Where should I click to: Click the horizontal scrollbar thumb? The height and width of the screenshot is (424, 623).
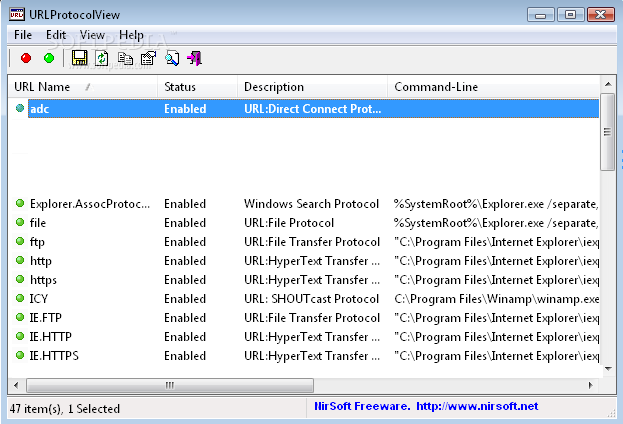pos(170,385)
